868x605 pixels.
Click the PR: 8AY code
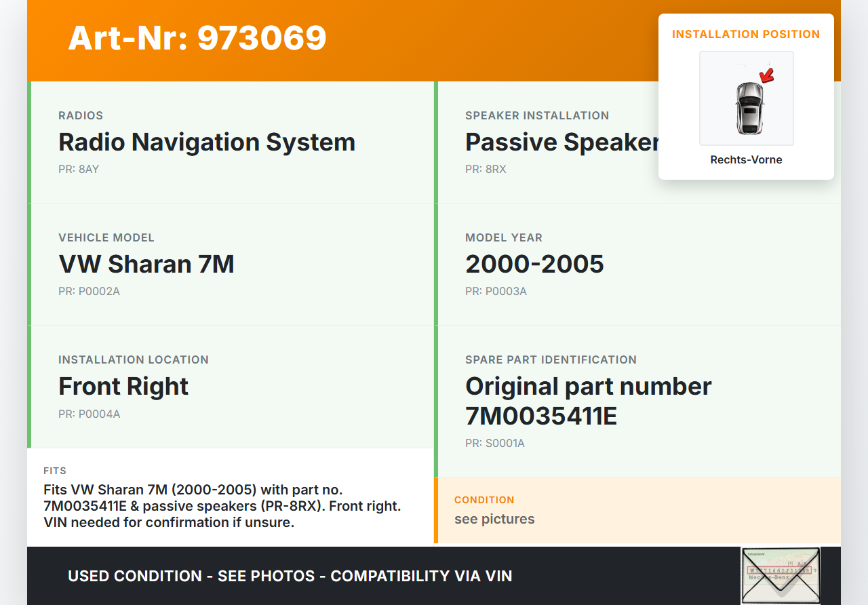pyautogui.click(x=79, y=170)
